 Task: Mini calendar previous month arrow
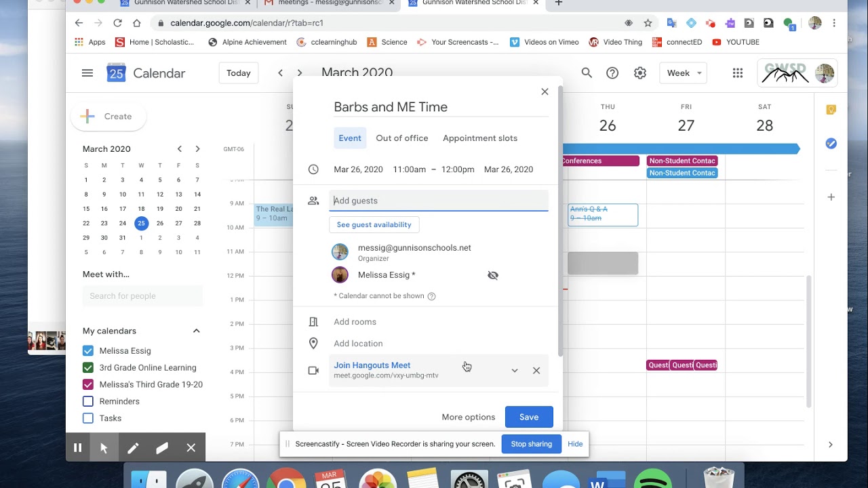pyautogui.click(x=180, y=149)
